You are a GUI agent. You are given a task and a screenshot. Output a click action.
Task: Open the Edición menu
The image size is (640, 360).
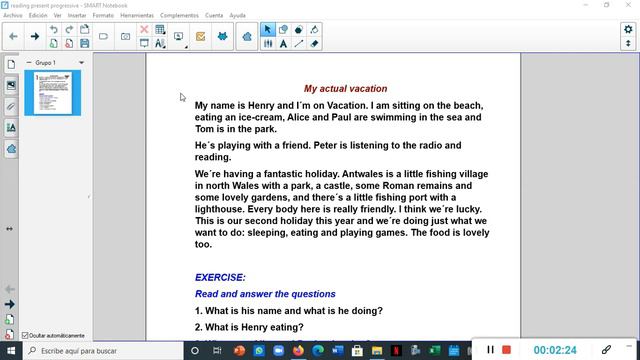38,16
